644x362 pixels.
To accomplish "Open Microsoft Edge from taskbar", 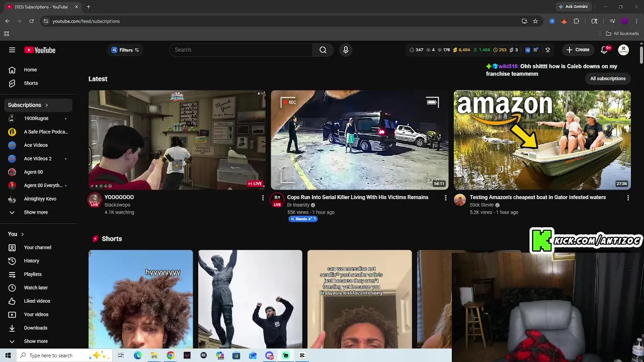I will point(137,355).
